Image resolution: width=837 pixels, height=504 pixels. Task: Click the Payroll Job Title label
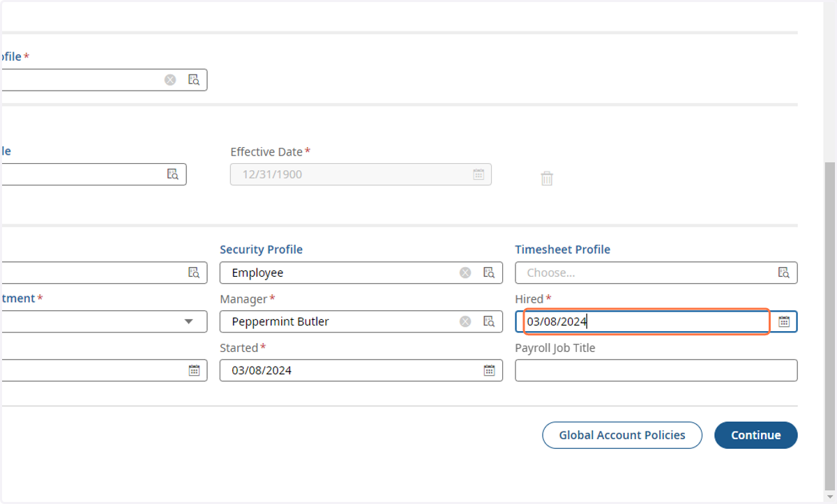[x=555, y=347]
